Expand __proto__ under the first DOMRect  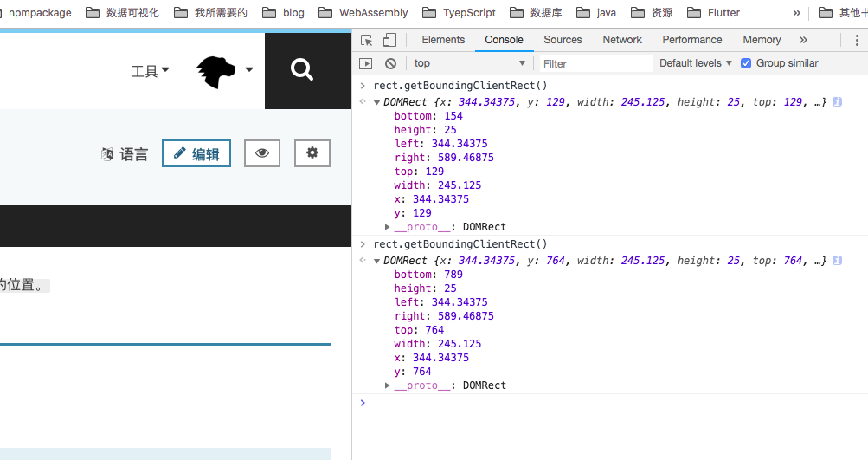click(388, 227)
